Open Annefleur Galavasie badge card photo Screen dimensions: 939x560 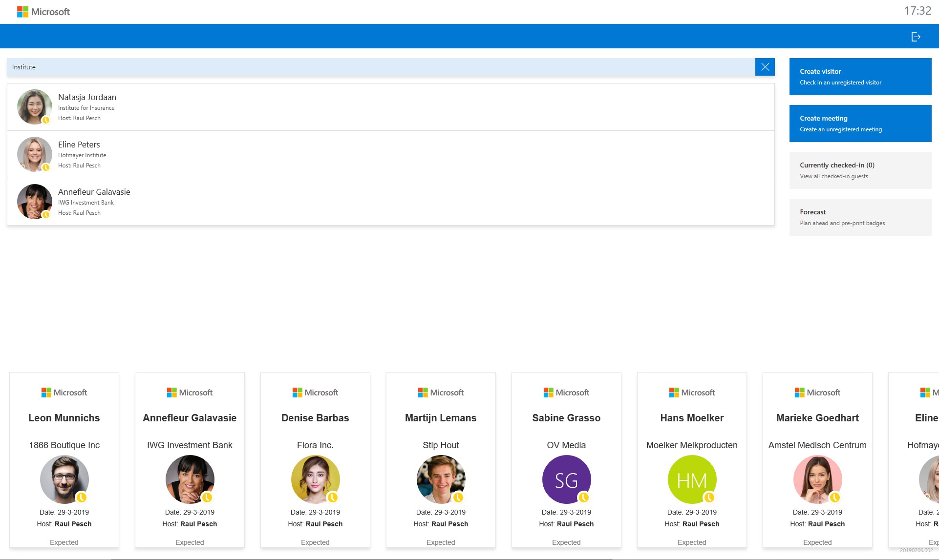[190, 479]
